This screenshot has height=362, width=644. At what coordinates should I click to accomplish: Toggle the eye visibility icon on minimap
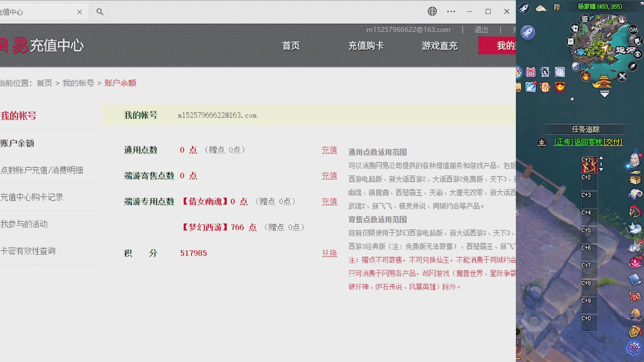[x=638, y=54]
